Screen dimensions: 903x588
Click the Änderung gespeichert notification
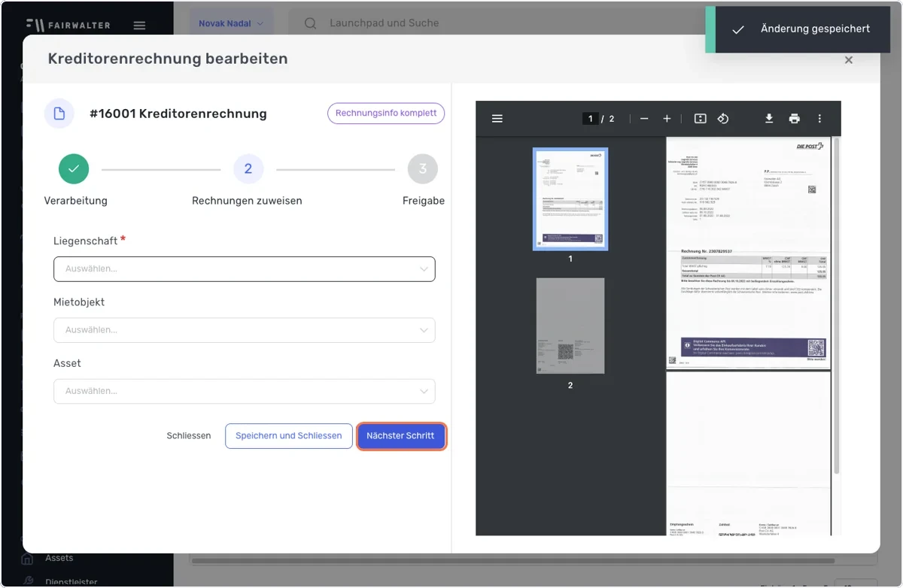point(798,29)
